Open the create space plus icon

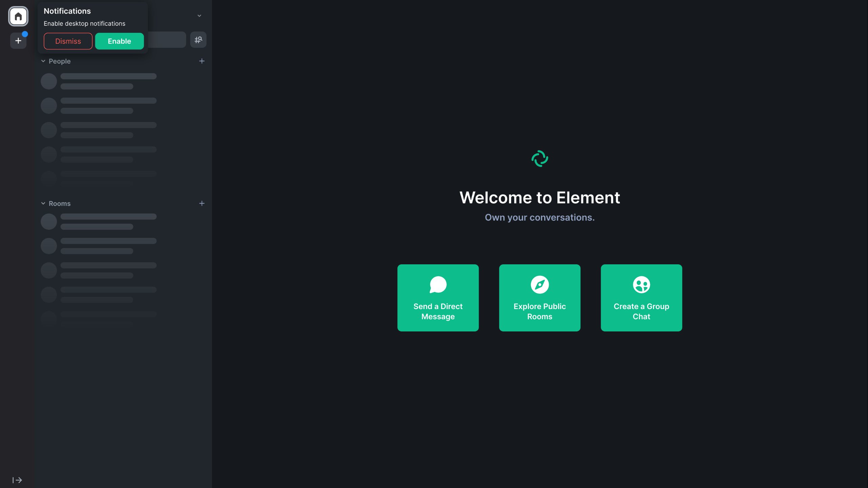pos(18,40)
